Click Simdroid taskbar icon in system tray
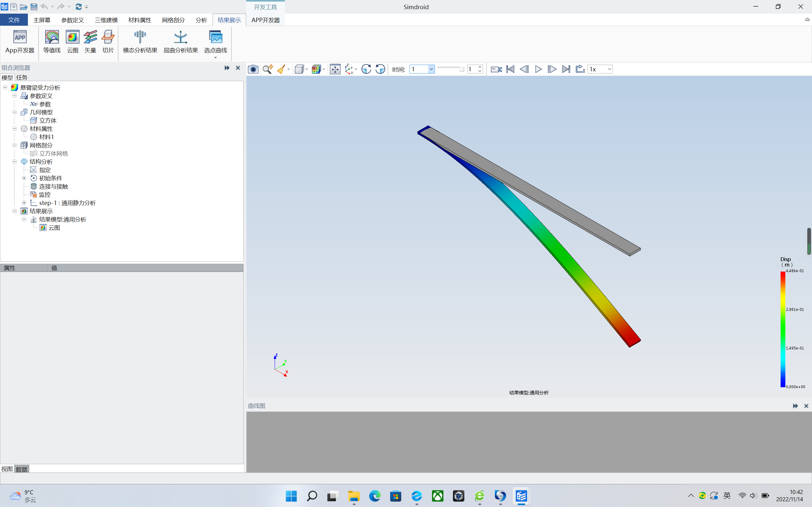 520,496
